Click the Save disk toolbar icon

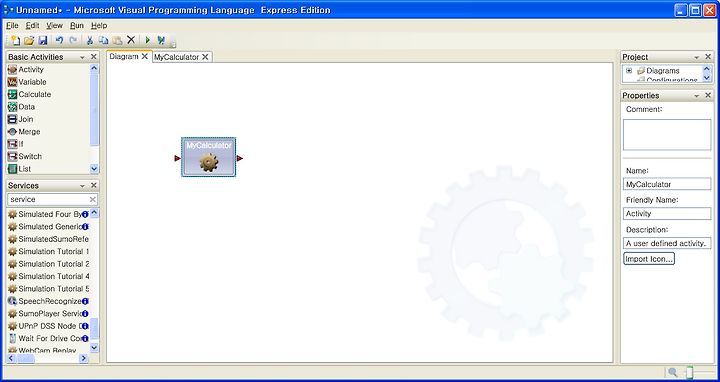43,40
